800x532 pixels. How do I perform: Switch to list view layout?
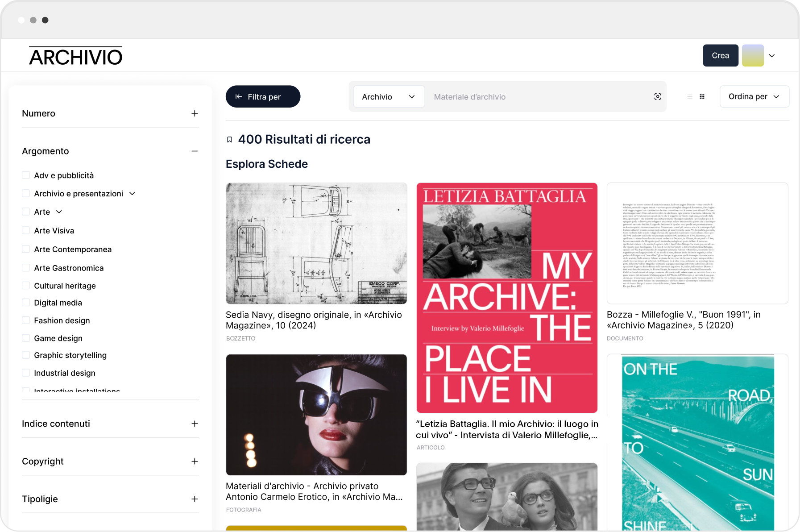click(690, 97)
